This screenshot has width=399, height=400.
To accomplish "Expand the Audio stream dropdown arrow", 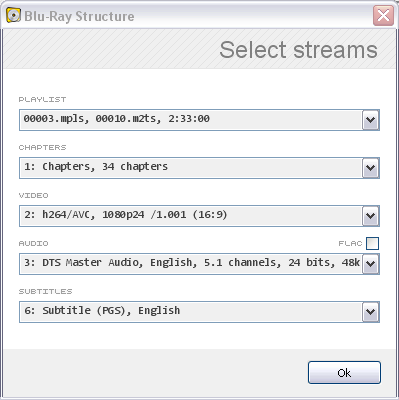I will [371, 264].
